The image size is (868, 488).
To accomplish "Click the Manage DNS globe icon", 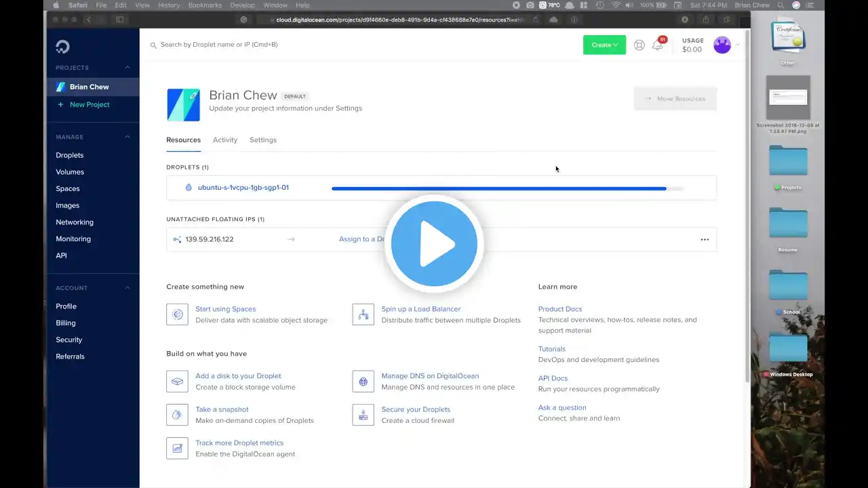I will coord(363,382).
